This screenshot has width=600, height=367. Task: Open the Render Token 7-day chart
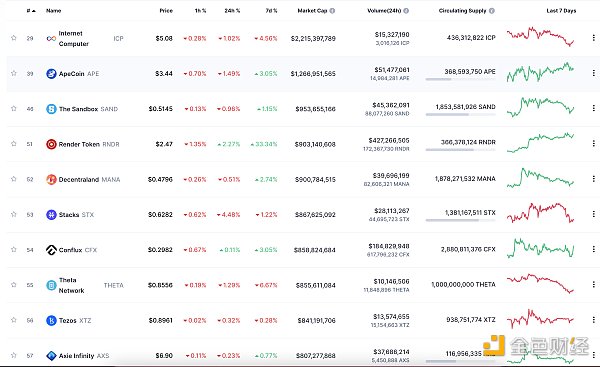coord(540,143)
